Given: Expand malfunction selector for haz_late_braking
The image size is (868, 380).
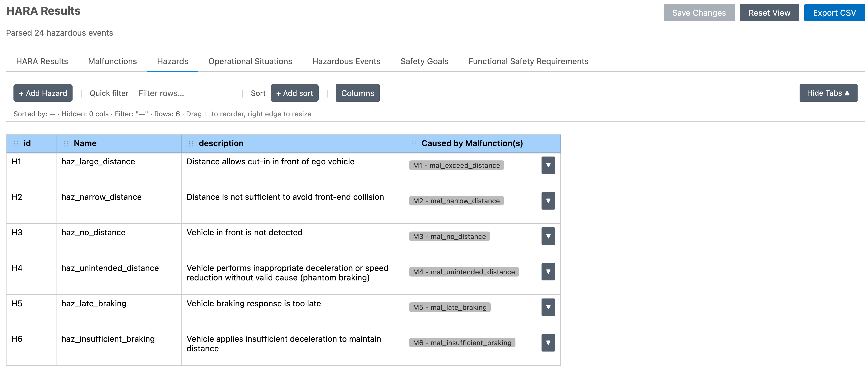Looking at the screenshot, I should (548, 307).
